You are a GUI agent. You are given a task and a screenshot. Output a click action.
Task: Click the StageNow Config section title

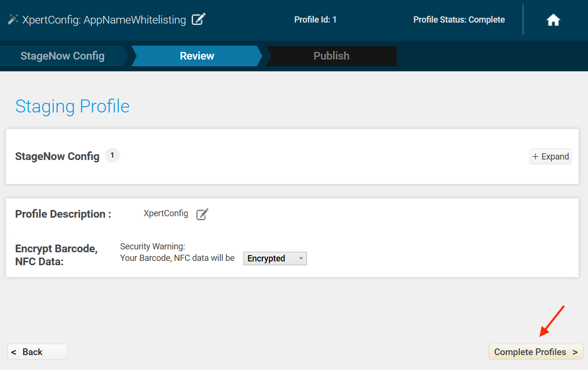[x=57, y=156]
